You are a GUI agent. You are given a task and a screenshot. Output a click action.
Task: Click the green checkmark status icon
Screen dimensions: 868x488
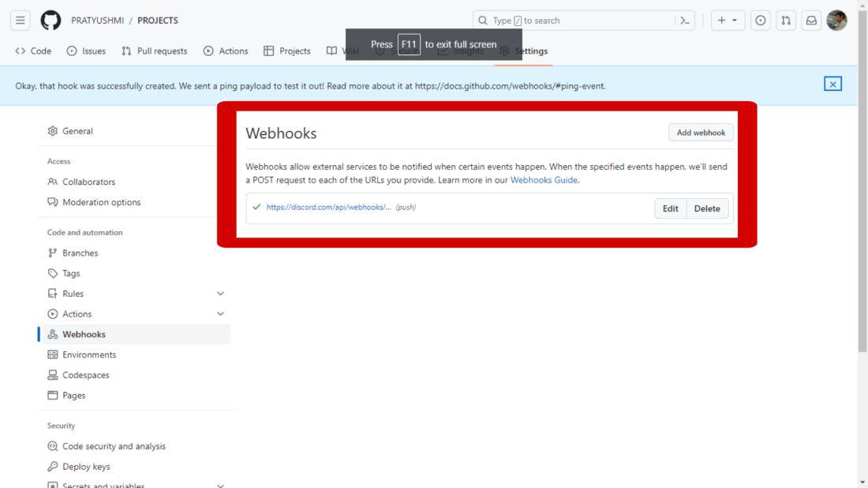point(256,207)
